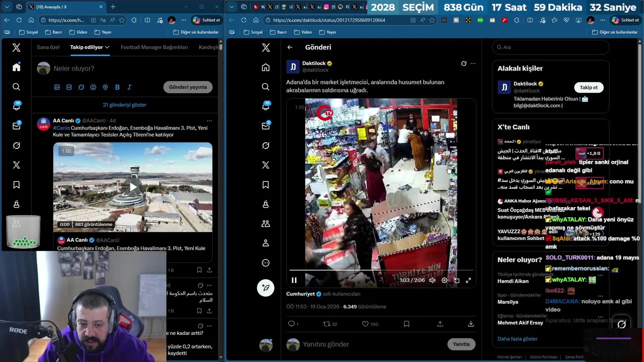Pause the playing video
This screenshot has width=644, height=362.
(294, 280)
